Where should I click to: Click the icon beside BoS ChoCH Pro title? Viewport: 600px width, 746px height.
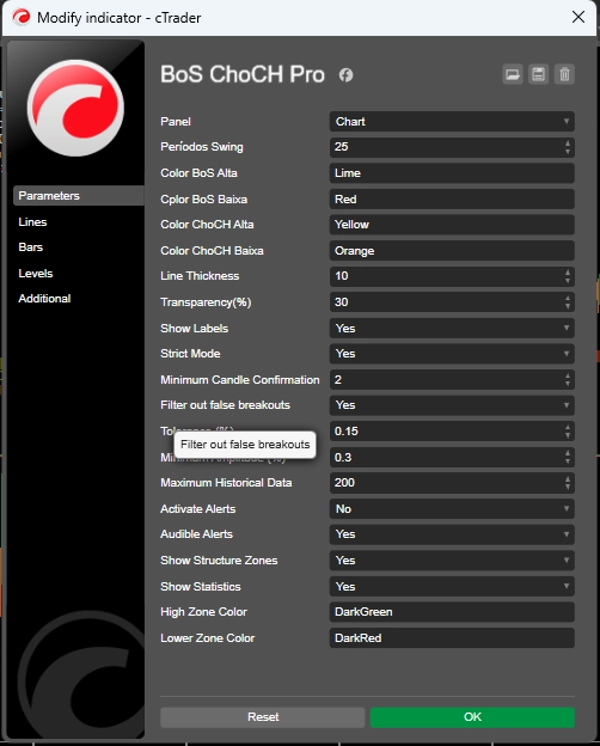(x=346, y=76)
